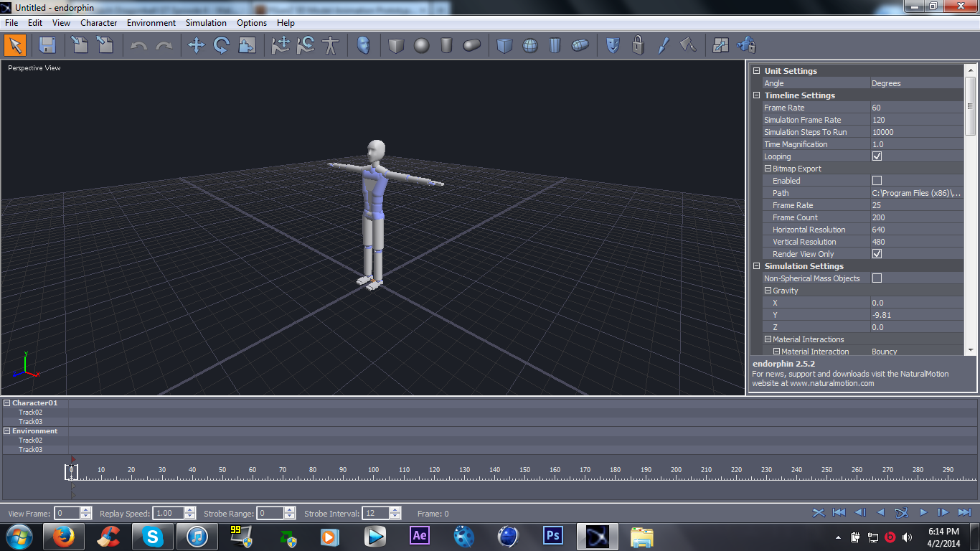Screen dimensions: 980x551
Task: Toggle Non-Spherical Mass Objects checkbox
Action: tap(877, 278)
